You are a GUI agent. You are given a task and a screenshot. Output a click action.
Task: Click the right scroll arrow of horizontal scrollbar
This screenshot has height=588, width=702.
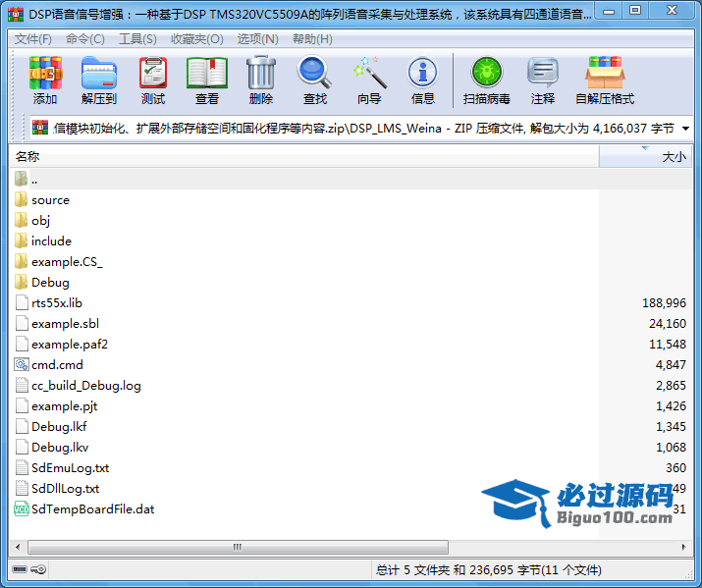pos(683,547)
